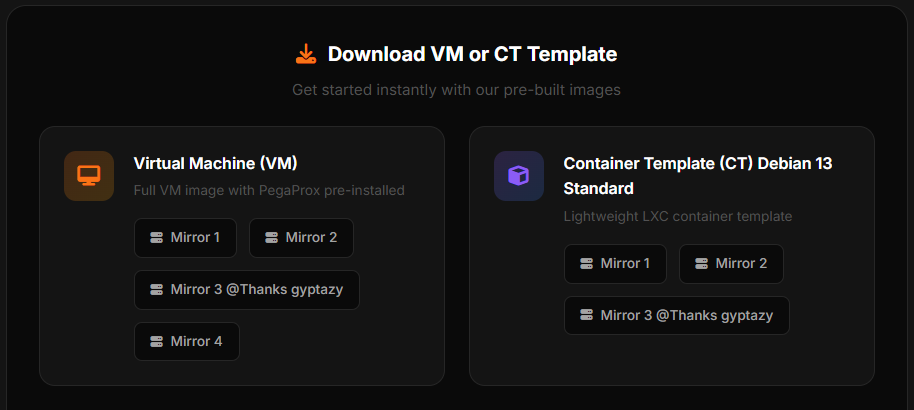Download Container Template from Mirror 1

(616, 264)
